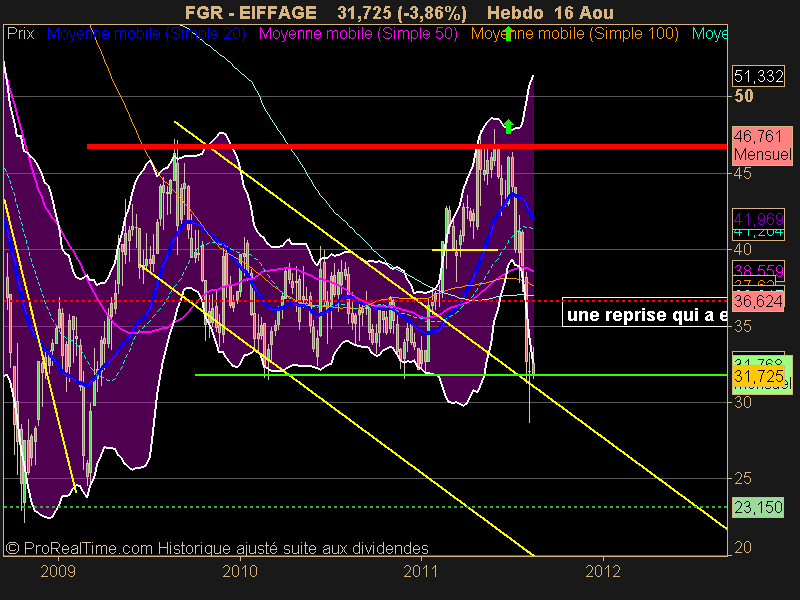Select the "Prix" legend label

20,34
